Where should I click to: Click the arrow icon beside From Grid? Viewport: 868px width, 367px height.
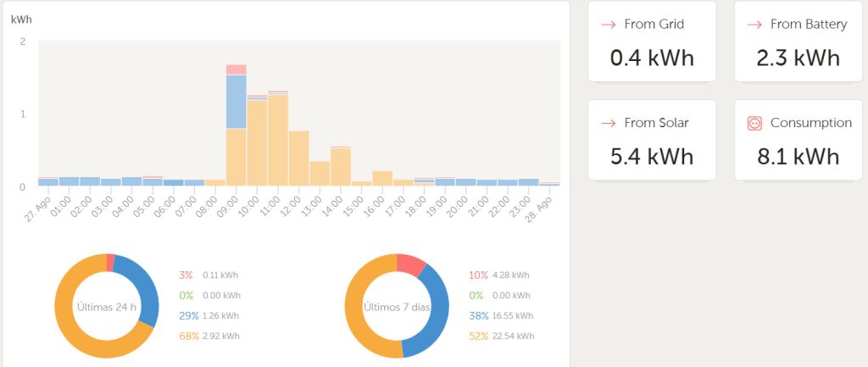(608, 25)
